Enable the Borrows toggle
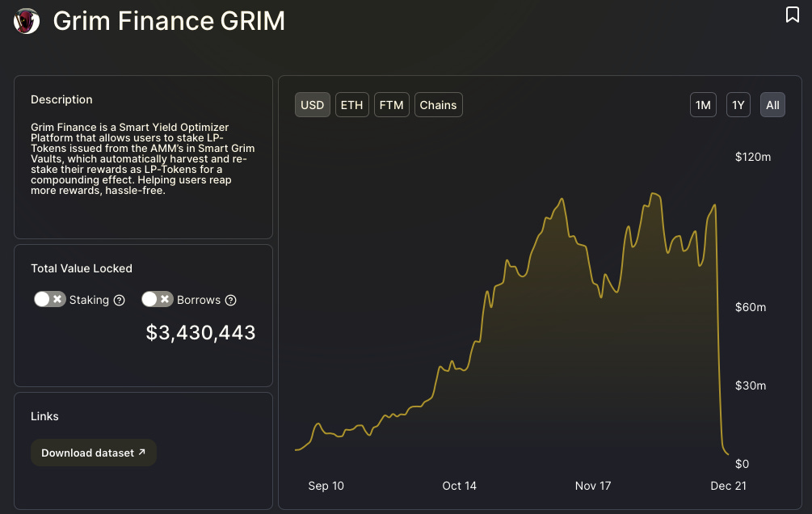 [x=158, y=299]
